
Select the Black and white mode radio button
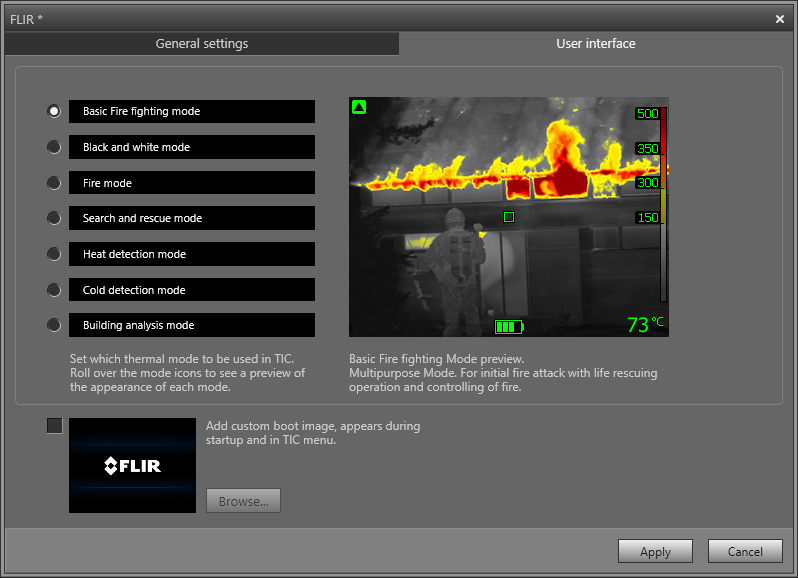click(54, 147)
